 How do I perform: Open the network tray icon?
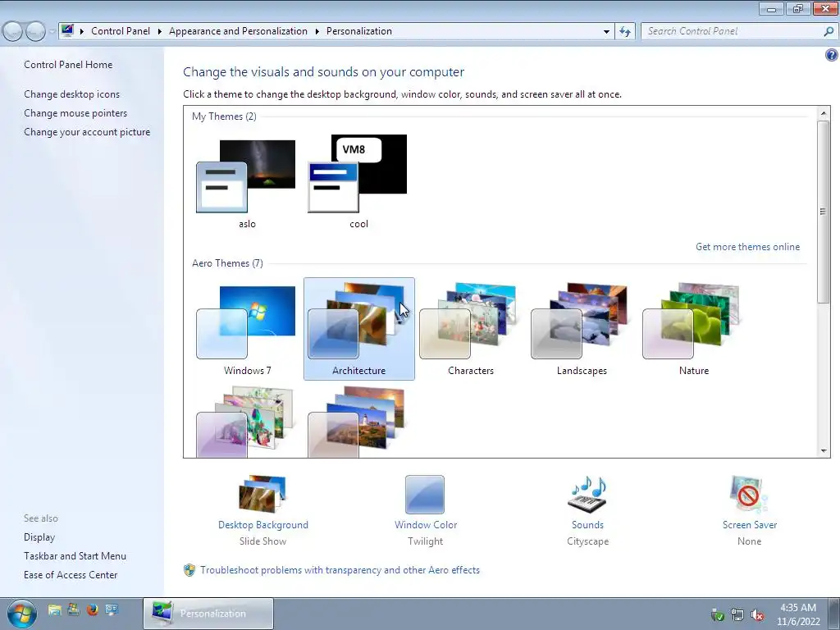pos(737,615)
